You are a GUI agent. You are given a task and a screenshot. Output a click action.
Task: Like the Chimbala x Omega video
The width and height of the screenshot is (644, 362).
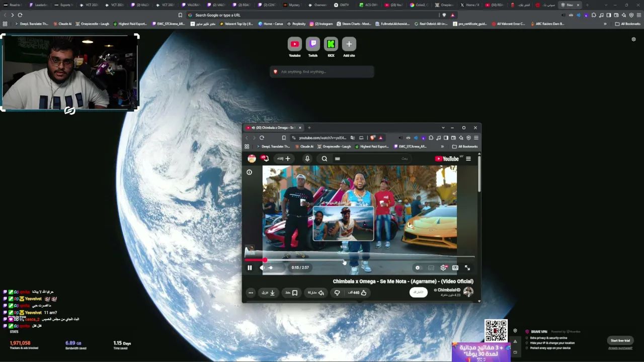click(358, 293)
